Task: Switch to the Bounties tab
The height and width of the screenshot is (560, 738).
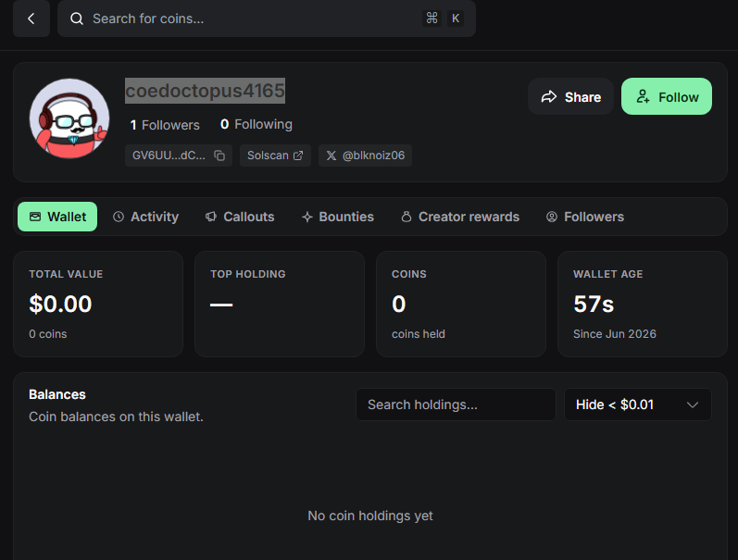Action: pos(338,217)
